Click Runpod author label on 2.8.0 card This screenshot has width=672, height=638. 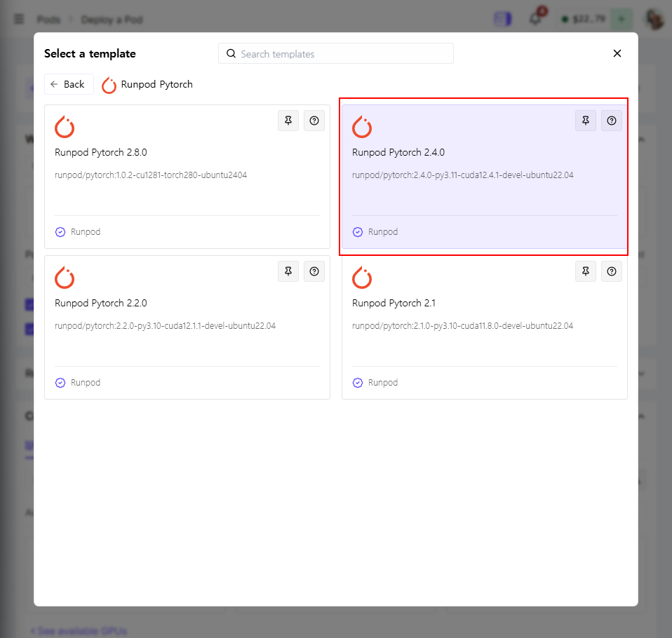click(x=86, y=232)
